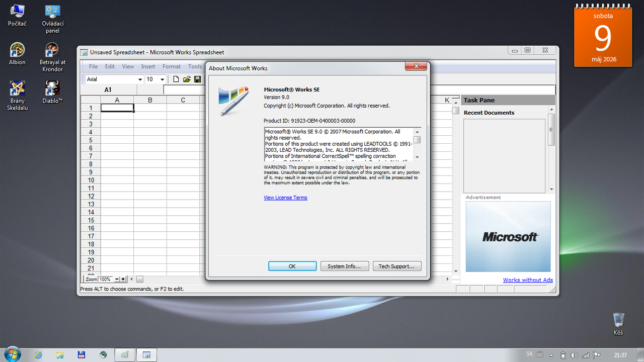
Task: Open the font size 10 dropdown
Action: 162,79
